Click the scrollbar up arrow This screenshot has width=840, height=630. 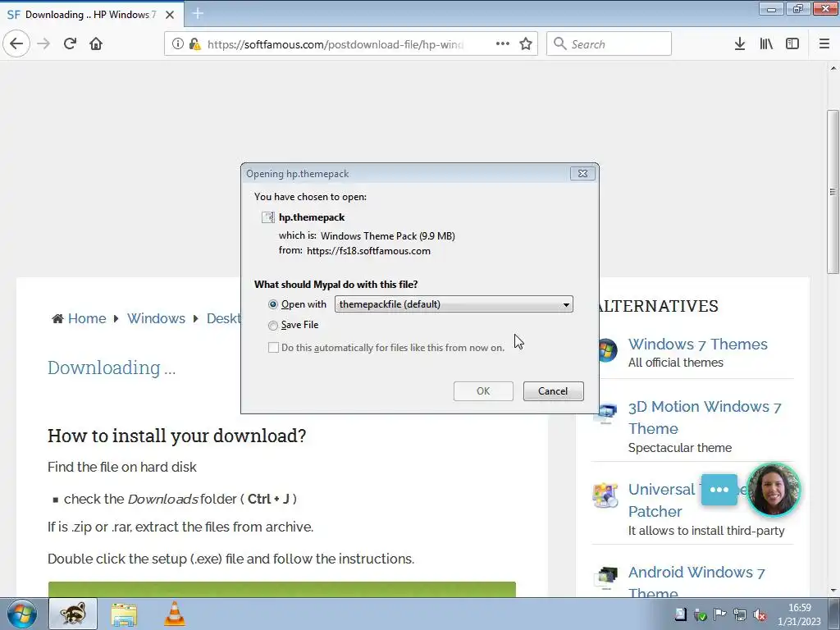pyautogui.click(x=833, y=68)
